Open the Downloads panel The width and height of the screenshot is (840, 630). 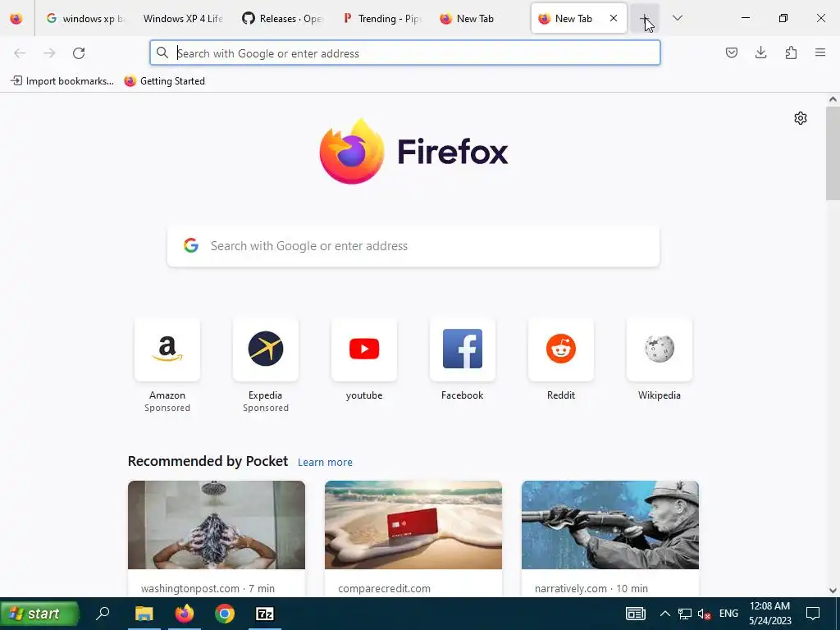760,52
